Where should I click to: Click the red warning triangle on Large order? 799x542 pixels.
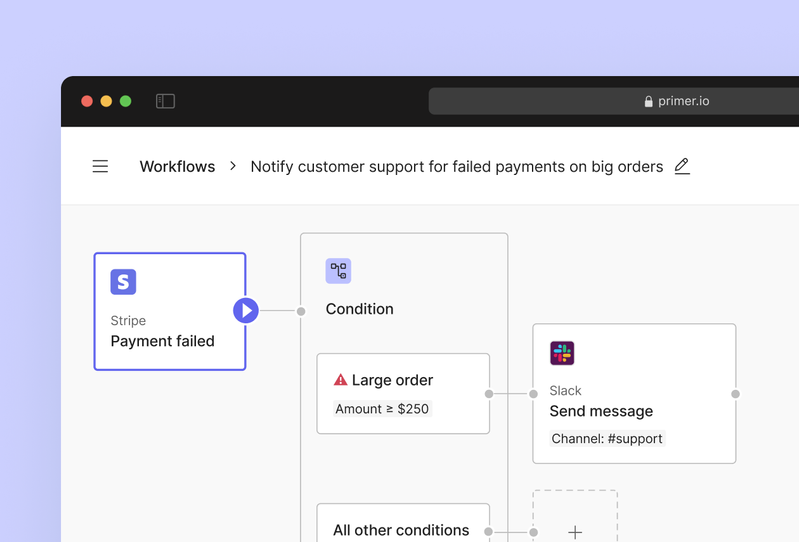(x=340, y=380)
